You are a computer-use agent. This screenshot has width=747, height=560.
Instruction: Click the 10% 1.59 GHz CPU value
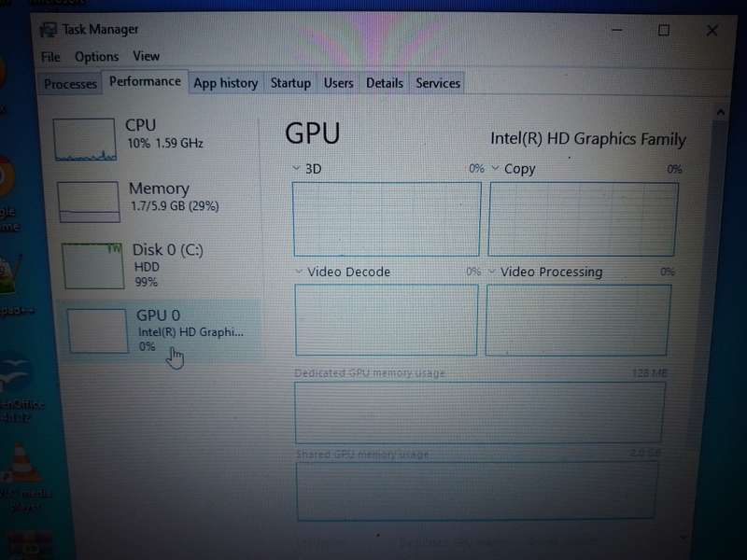[165, 143]
